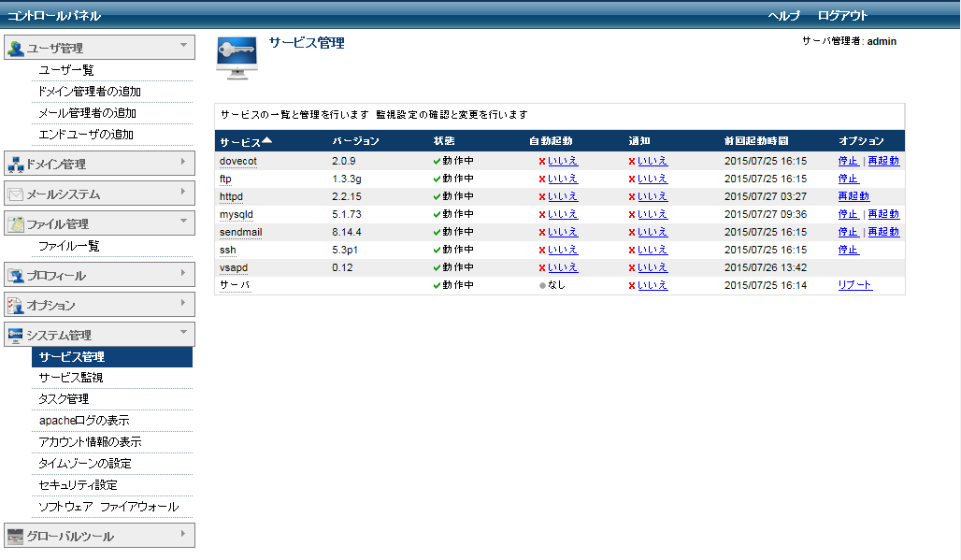961x560 pixels.
Task: Expand the プロフィール section arrow
Action: (x=183, y=273)
